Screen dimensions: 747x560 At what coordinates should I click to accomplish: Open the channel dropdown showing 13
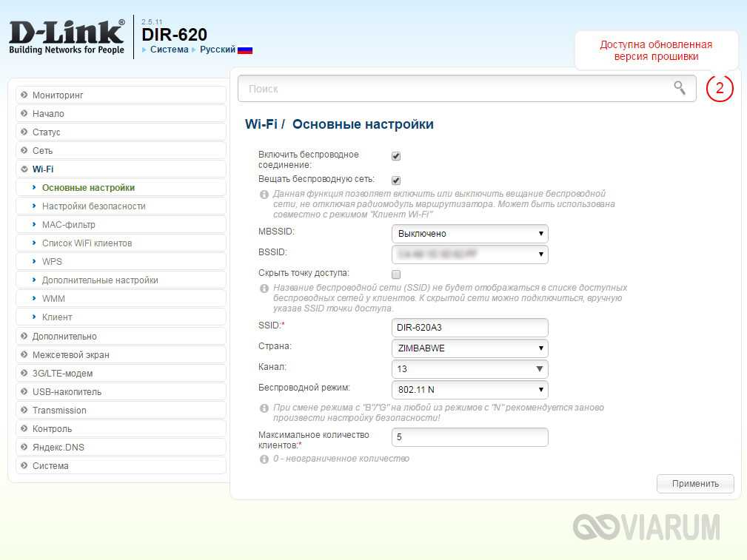469,369
